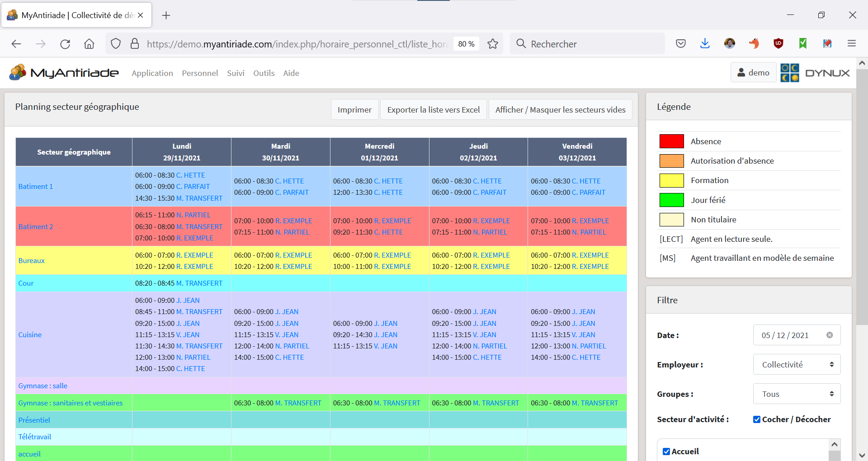Open the demo user menu
868x461 pixels.
(x=753, y=72)
